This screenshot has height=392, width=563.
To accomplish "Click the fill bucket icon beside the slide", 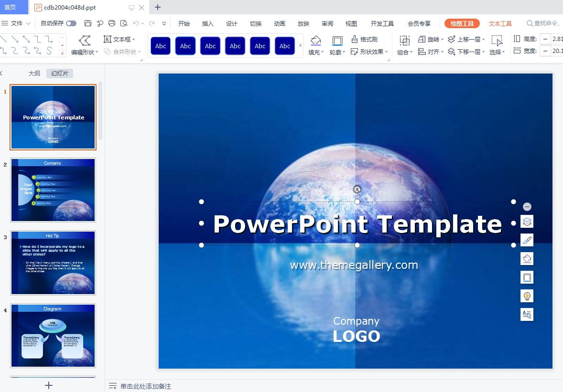I will pyautogui.click(x=527, y=259).
